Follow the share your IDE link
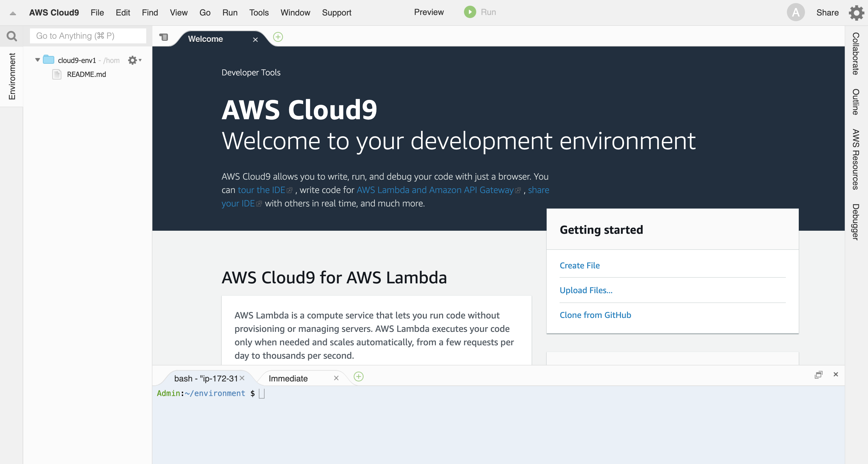The width and height of the screenshot is (868, 464). point(241,203)
